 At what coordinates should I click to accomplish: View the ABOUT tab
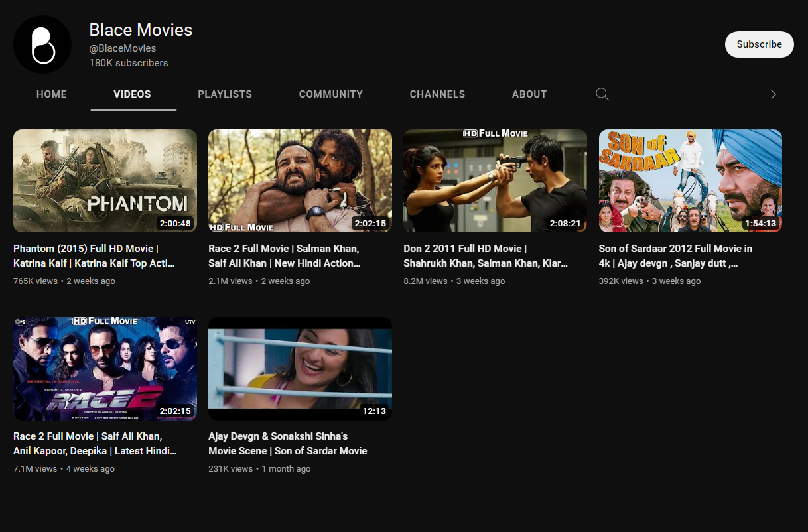pos(529,94)
